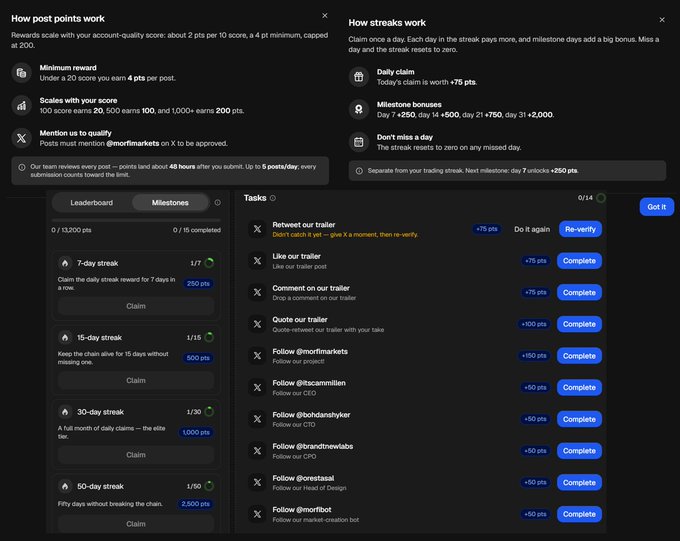The image size is (680, 541).
Task: Click X icon for Follow @orestasal
Action: 257,482
